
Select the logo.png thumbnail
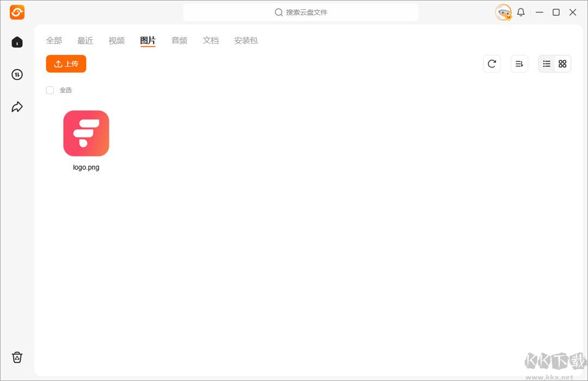tap(86, 133)
